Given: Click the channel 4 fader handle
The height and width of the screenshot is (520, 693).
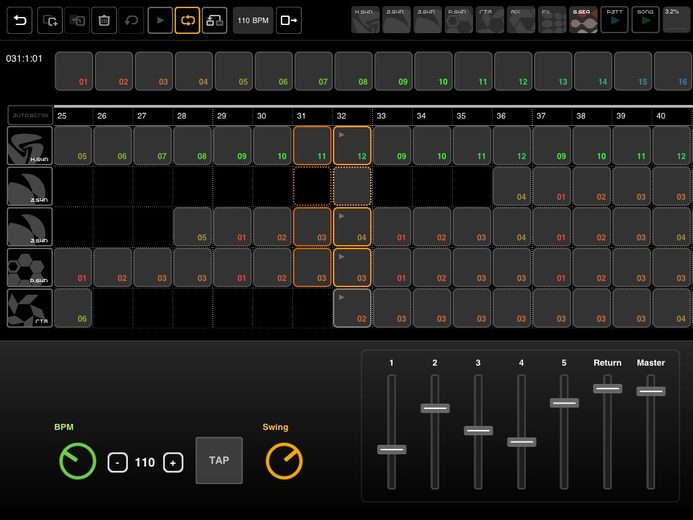Looking at the screenshot, I should [522, 442].
